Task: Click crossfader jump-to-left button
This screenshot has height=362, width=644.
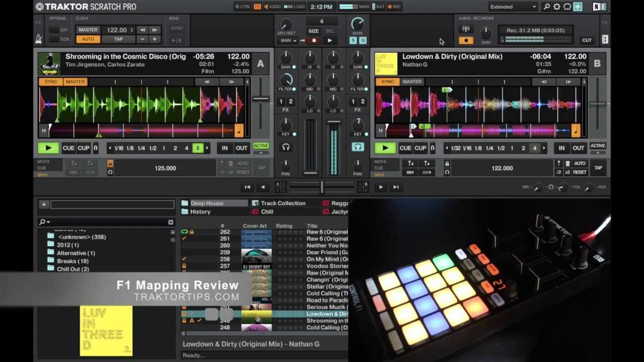Action: [248, 187]
